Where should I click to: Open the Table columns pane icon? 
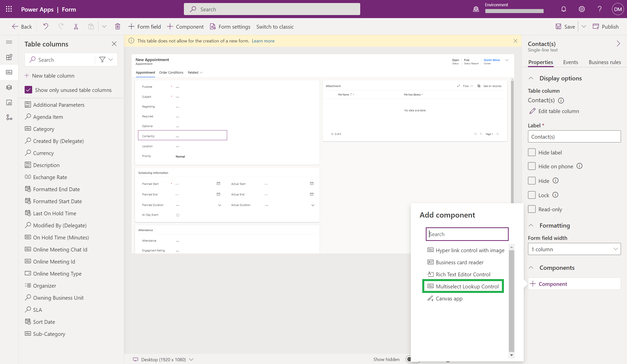[9, 72]
